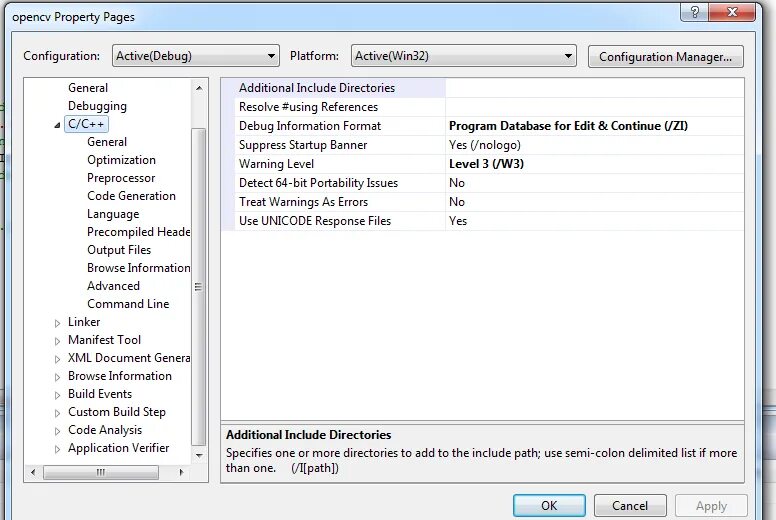Click the tree's scroll right arrow

point(181,472)
